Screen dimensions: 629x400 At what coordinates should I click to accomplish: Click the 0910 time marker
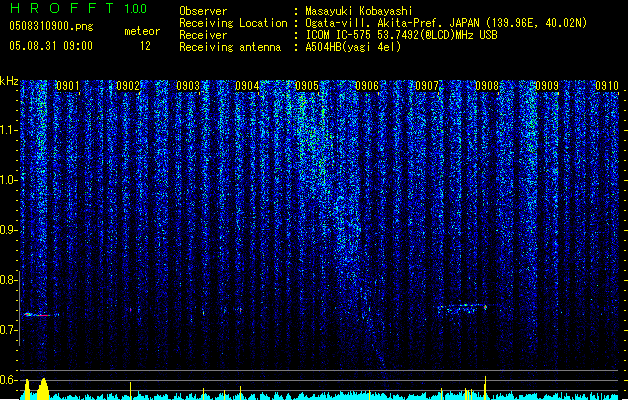point(607,86)
